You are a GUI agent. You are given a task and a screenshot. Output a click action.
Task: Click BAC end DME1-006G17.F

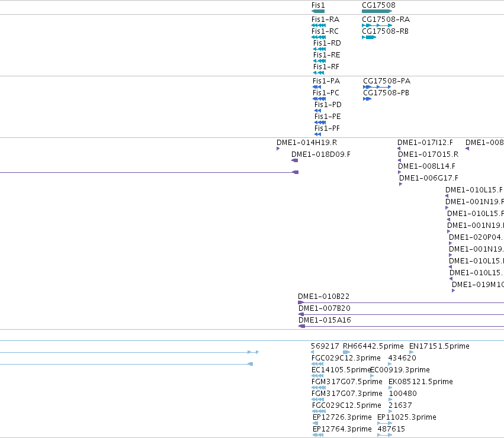(x=429, y=178)
